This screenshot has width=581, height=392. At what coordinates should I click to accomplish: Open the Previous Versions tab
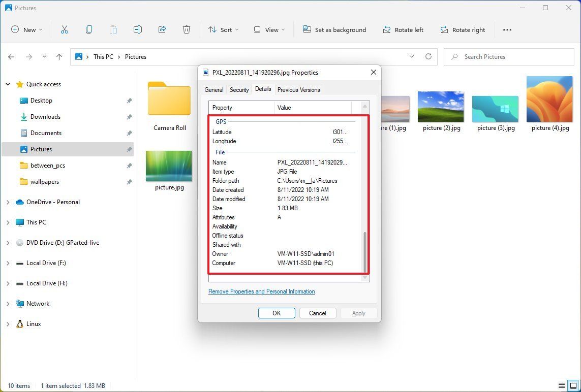[298, 89]
